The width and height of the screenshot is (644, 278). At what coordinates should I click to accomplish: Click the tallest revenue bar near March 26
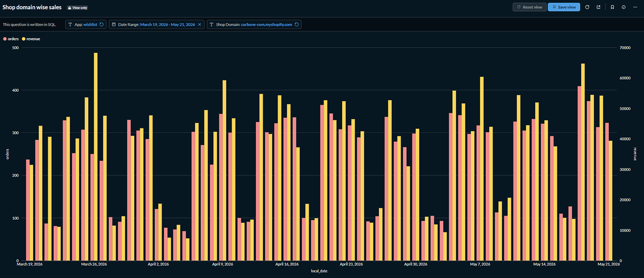[x=96, y=156]
